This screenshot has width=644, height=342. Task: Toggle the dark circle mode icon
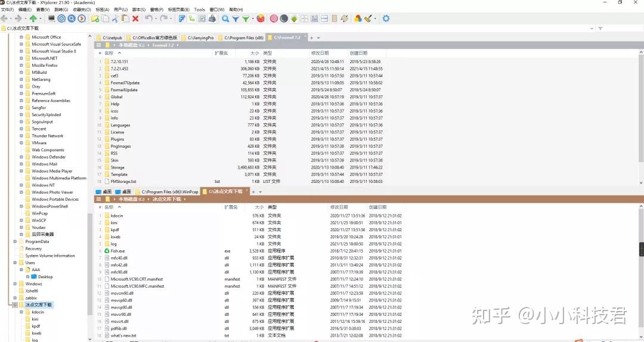tap(284, 18)
